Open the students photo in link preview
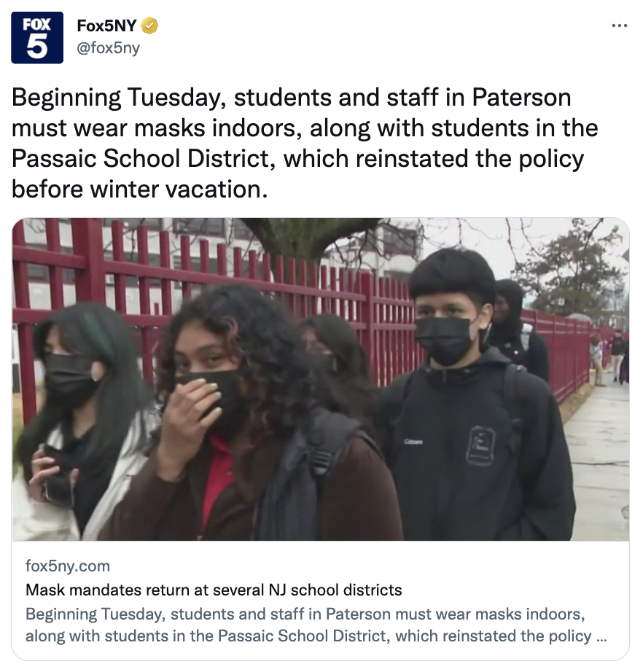643x672 pixels. [321, 379]
